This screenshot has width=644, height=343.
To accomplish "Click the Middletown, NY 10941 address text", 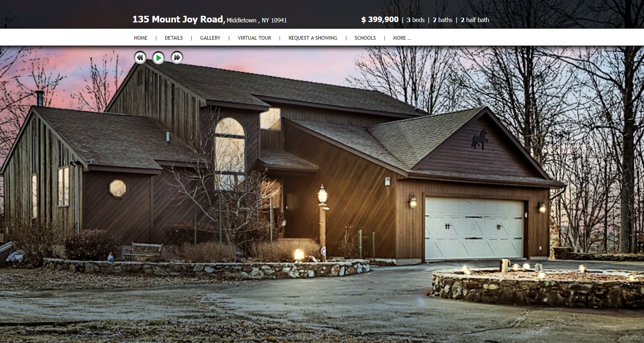I will (256, 20).
